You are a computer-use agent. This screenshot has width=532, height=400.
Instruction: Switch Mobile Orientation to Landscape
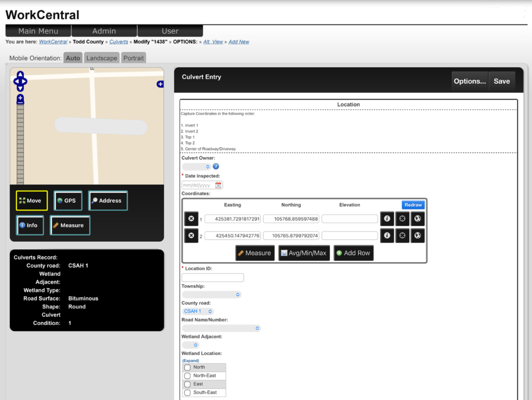[x=101, y=58]
